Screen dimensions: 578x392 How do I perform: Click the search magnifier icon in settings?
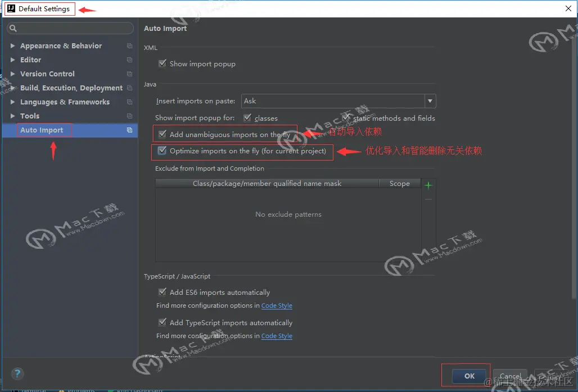(13, 28)
